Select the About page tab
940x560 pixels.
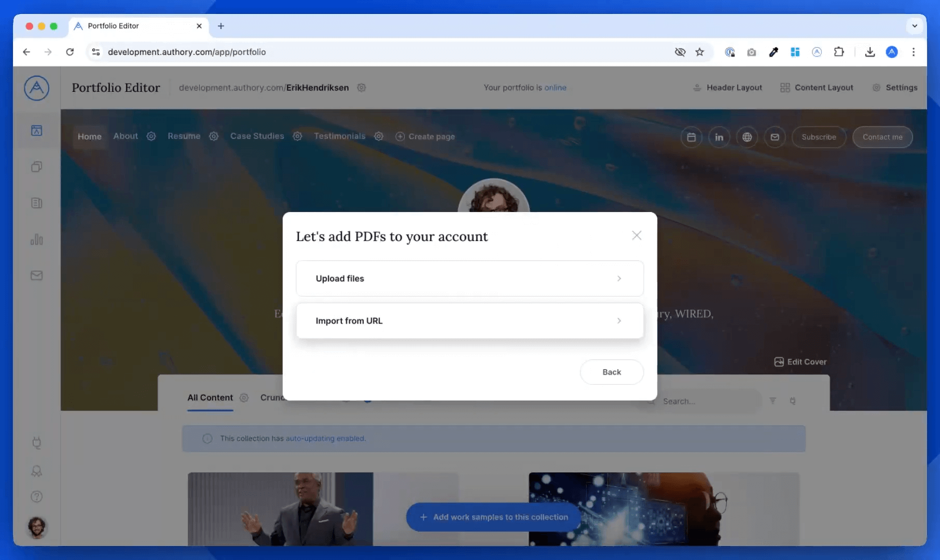126,136
